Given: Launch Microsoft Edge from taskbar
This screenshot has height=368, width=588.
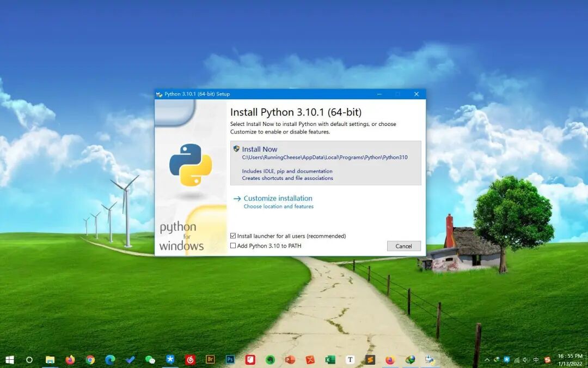Looking at the screenshot, I should tap(110, 360).
